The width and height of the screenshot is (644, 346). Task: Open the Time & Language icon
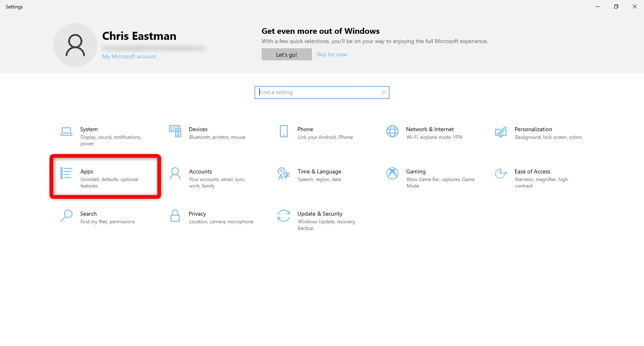284,173
